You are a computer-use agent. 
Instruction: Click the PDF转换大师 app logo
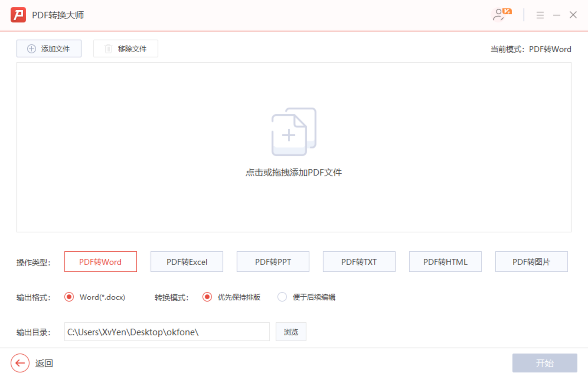tap(18, 15)
